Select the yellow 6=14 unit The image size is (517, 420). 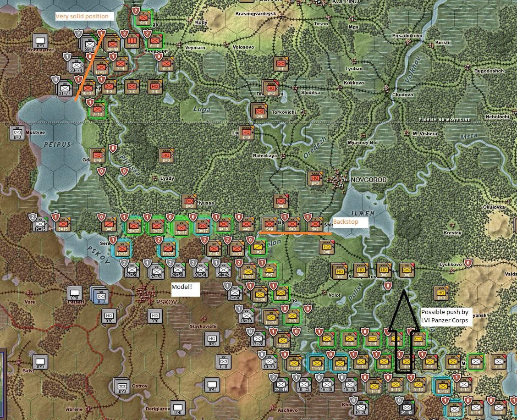[361, 362]
